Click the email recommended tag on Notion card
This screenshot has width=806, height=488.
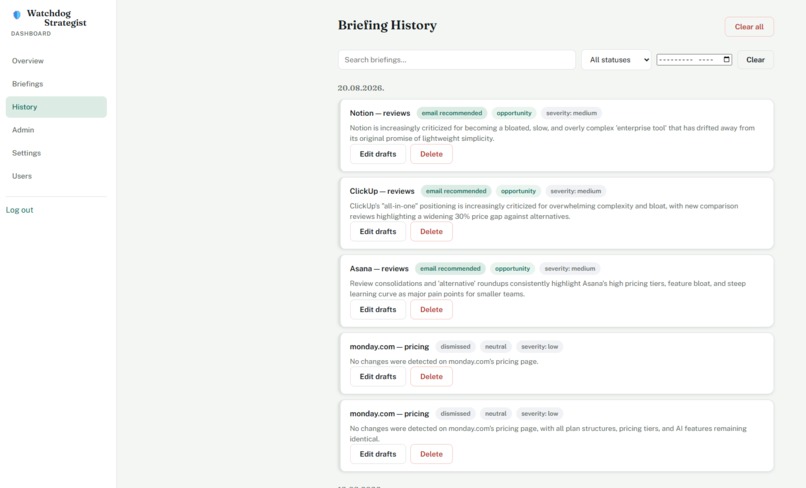point(452,113)
